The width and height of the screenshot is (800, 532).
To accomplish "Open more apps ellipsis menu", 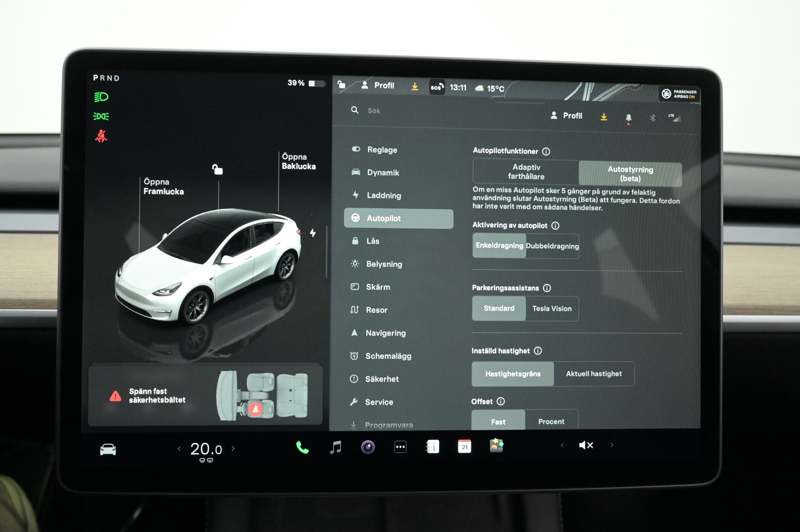I will pyautogui.click(x=400, y=447).
